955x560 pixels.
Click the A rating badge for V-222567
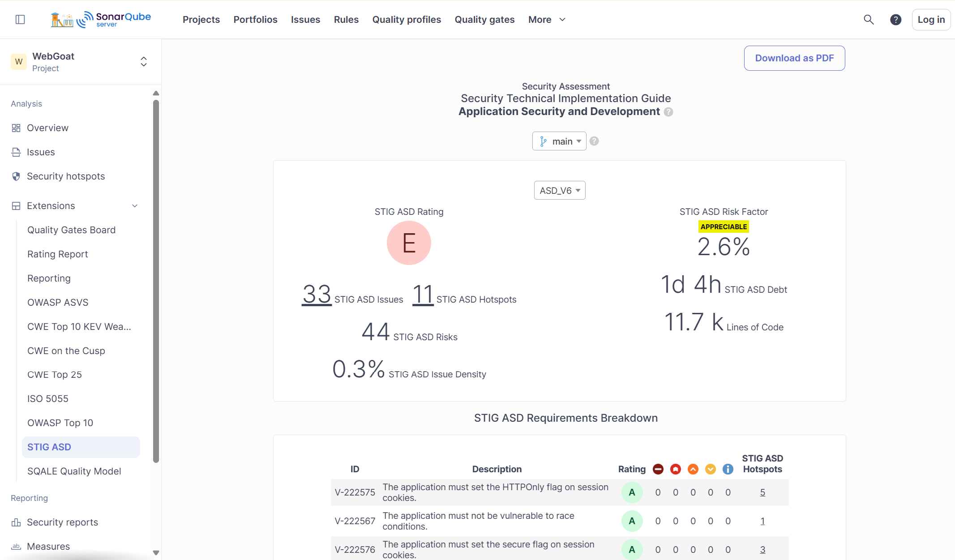coord(632,521)
